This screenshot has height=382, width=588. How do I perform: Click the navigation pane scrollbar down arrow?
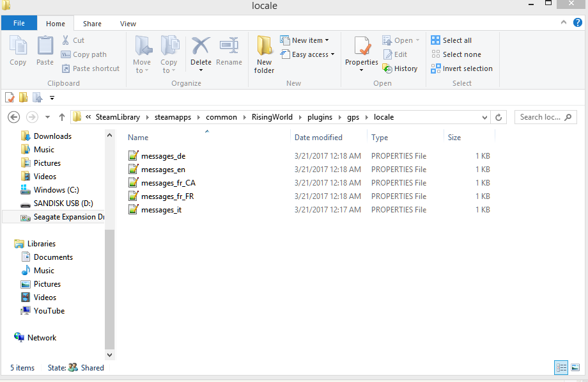click(x=109, y=354)
